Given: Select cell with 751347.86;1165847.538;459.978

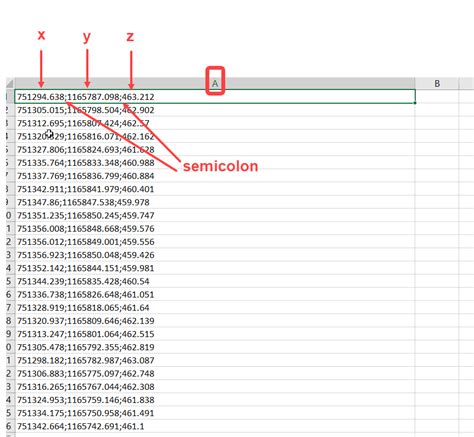Looking at the screenshot, I should [x=215, y=202].
